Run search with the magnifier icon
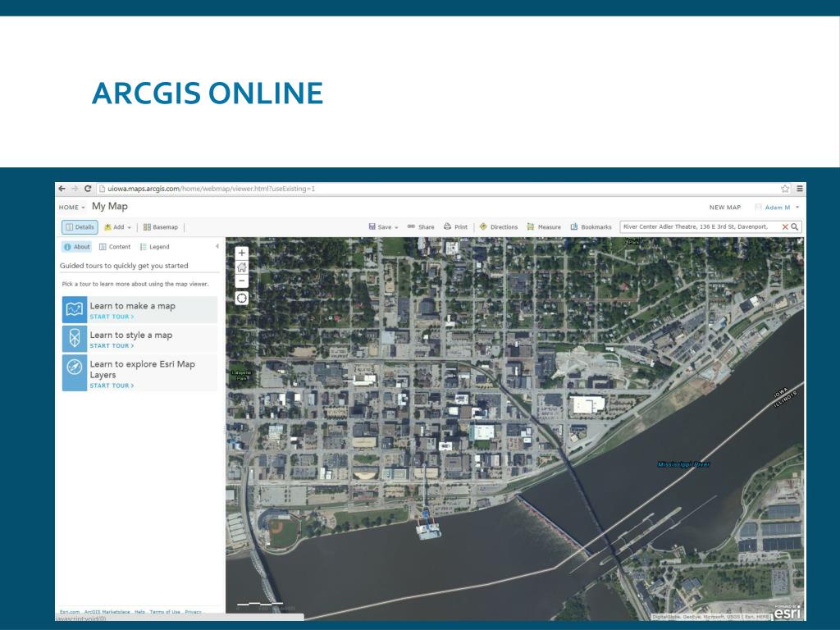This screenshot has height=630, width=840. (795, 227)
